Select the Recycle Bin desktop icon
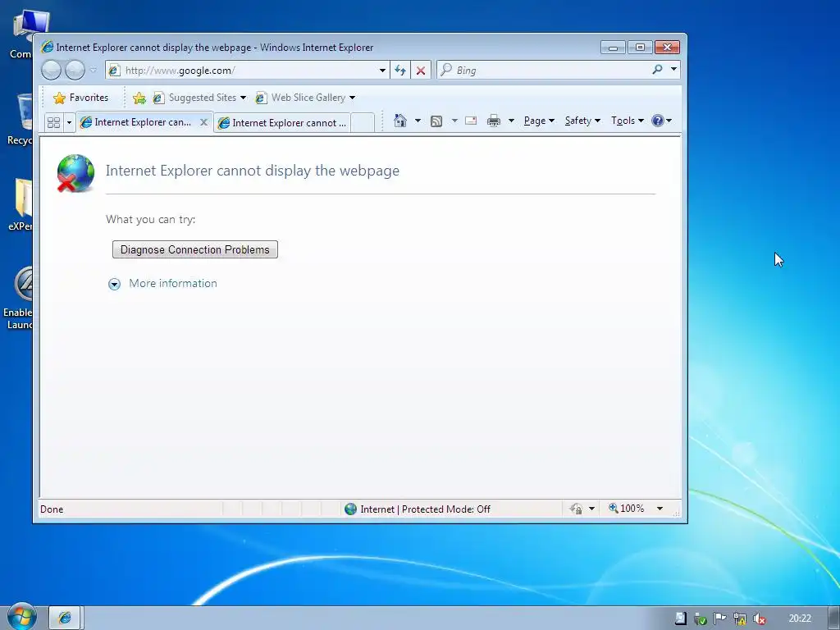Screen dimensions: 840x630 pos(20,120)
